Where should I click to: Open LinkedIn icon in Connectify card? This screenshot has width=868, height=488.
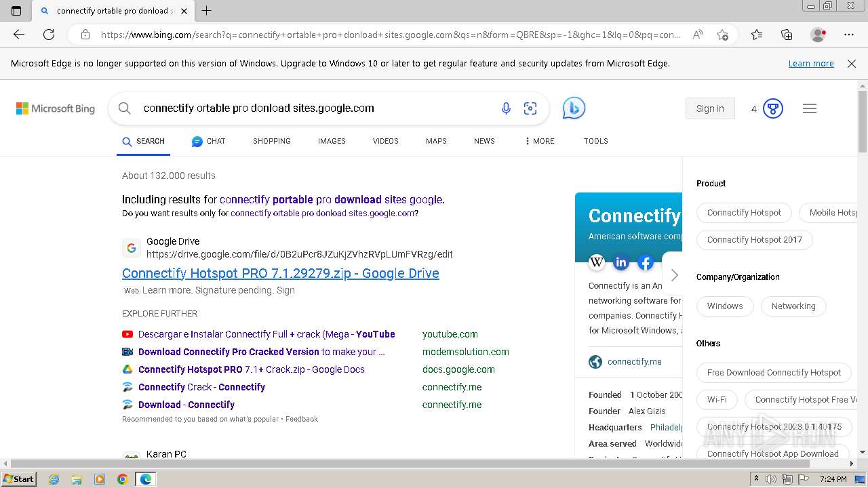tap(621, 262)
